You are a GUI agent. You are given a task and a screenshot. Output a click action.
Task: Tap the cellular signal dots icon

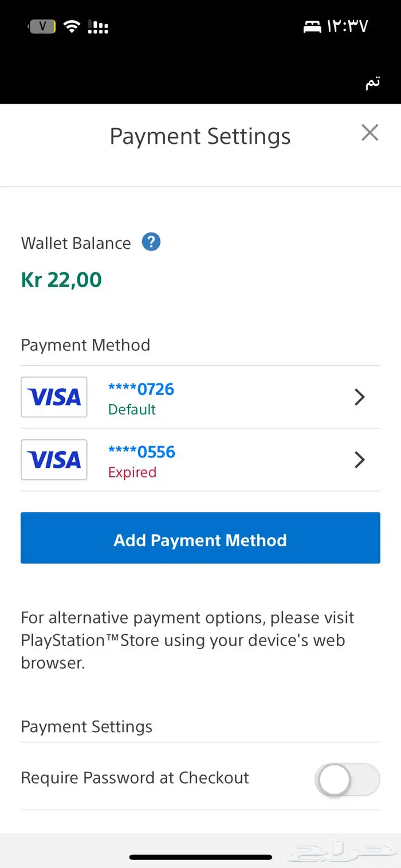click(x=99, y=26)
